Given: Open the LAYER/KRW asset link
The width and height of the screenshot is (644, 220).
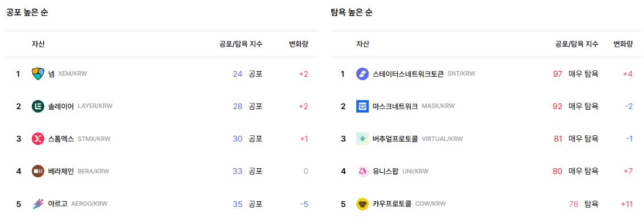Looking at the screenshot, I should [80, 106].
